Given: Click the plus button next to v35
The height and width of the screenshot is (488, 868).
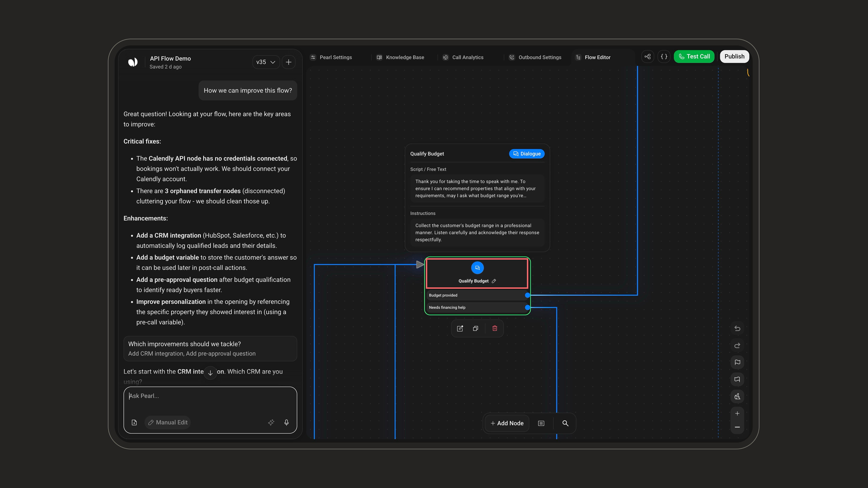Looking at the screenshot, I should pos(289,62).
